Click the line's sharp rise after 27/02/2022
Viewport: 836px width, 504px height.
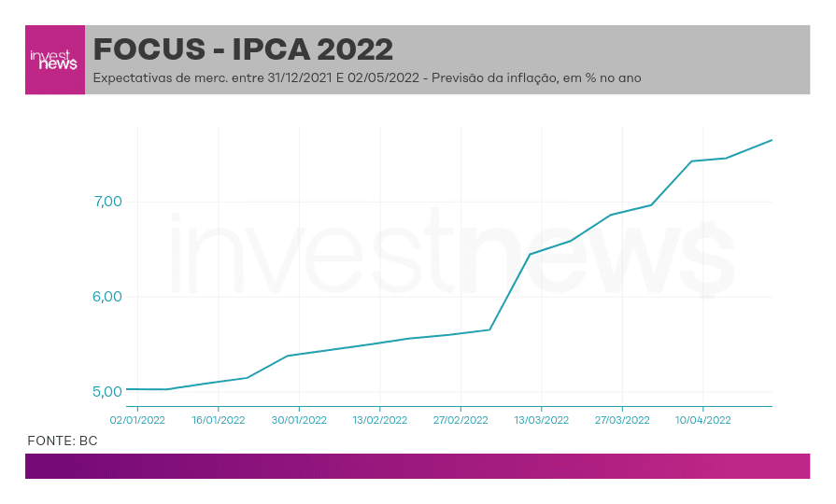(x=509, y=292)
